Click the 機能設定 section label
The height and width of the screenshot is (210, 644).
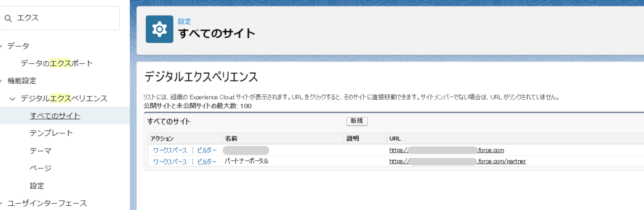22,81
